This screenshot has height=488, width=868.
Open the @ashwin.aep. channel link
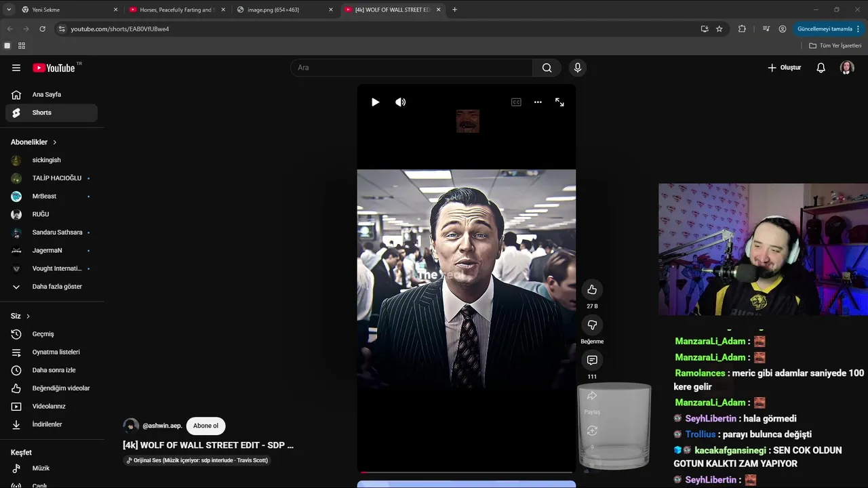pyautogui.click(x=162, y=426)
